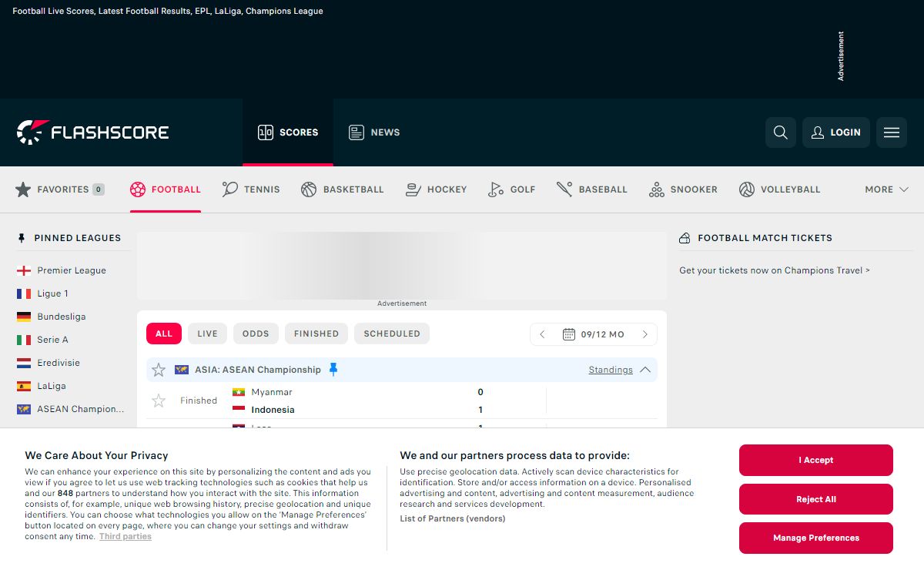Click the football ball icon
The width and height of the screenshot is (924, 570).
138,189
